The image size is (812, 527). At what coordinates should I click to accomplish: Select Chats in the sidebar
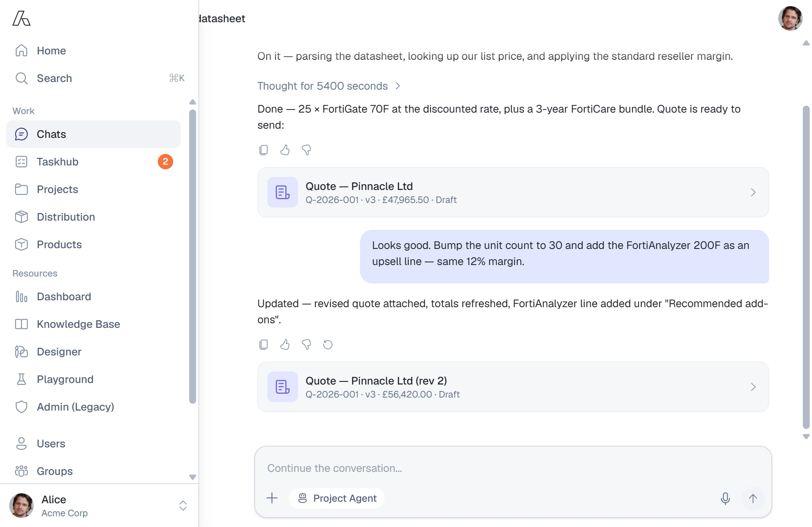[93, 134]
